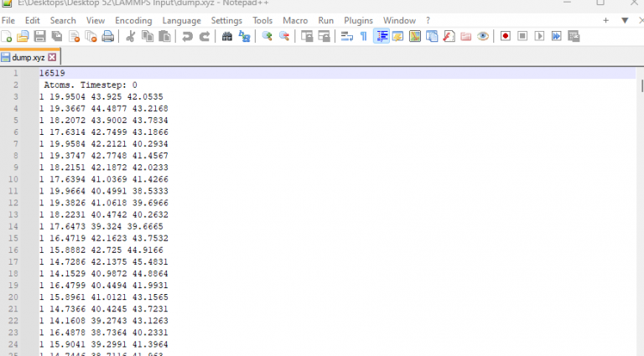Open the Plugins menu
Screen dimensions: 644x356
(x=358, y=20)
